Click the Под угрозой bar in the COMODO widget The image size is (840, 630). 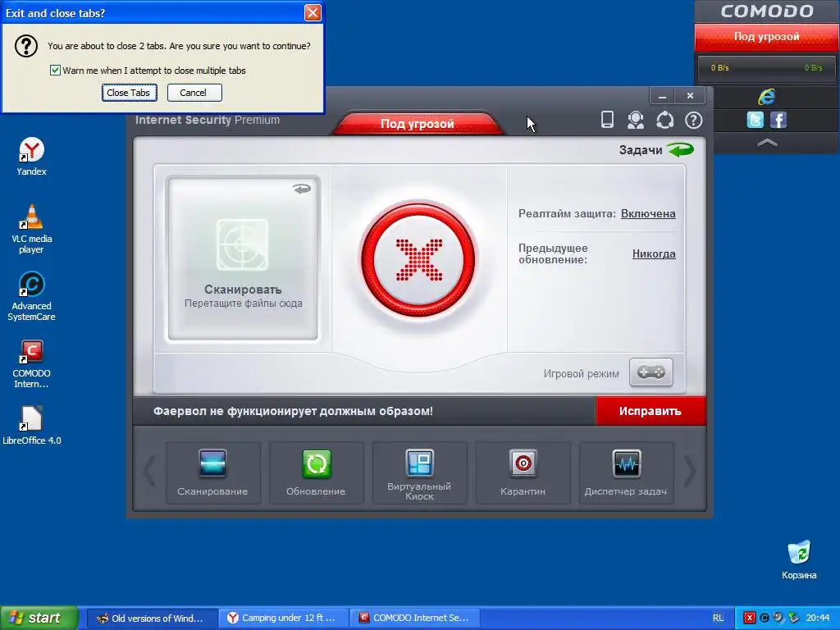click(767, 37)
